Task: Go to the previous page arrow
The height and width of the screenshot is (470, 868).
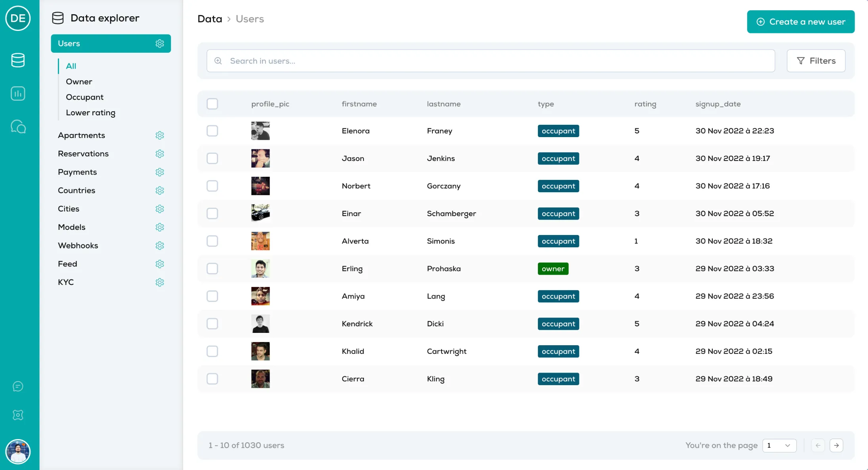Action: 818,445
